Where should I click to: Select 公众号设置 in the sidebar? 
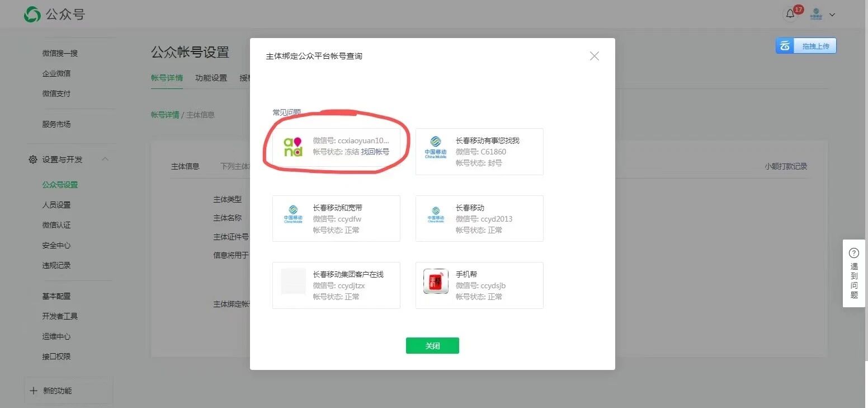(x=60, y=185)
